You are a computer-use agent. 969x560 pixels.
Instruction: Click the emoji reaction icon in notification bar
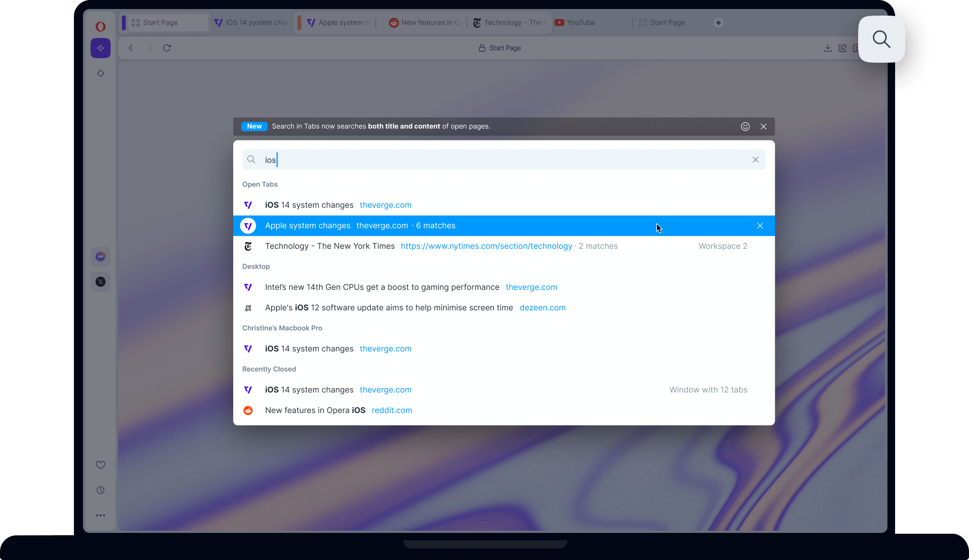[745, 126]
